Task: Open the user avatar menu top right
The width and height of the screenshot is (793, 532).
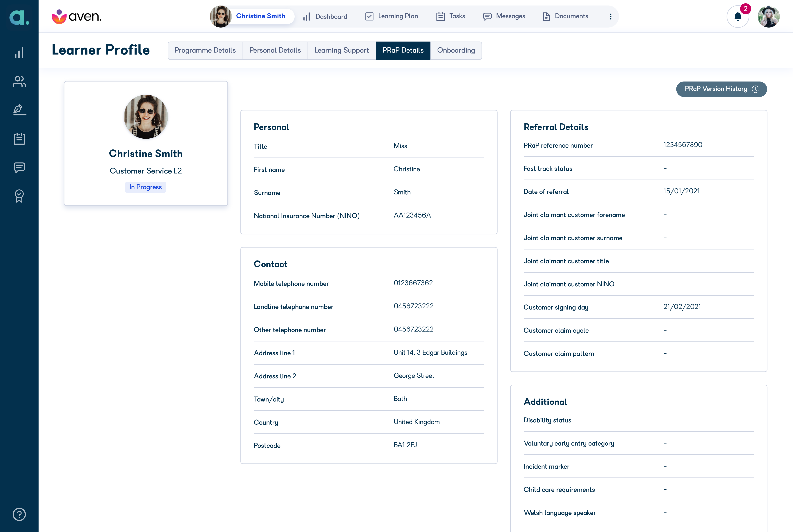Action: 769,16
